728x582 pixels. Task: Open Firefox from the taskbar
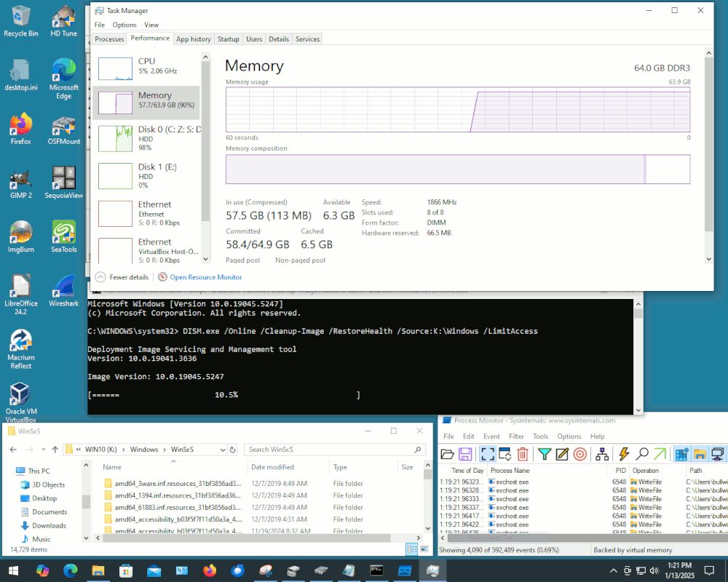point(210,570)
